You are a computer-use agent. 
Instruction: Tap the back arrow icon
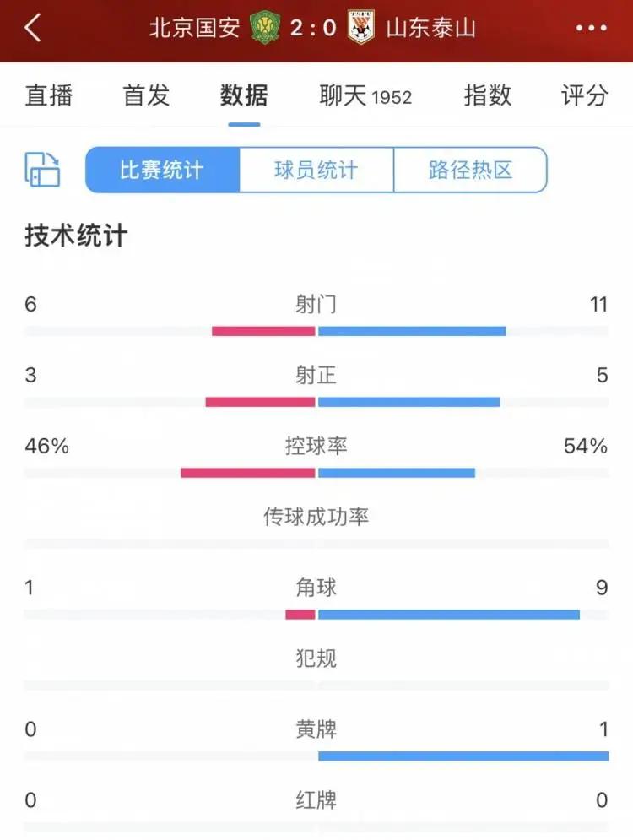pyautogui.click(x=33, y=28)
